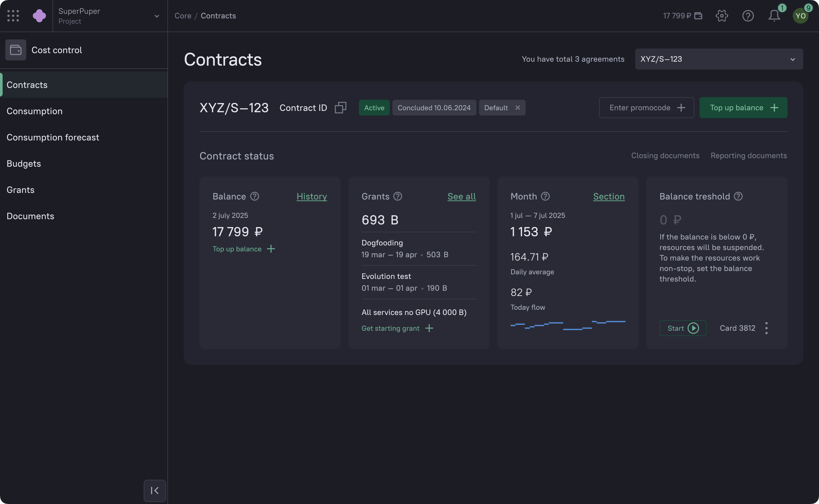The width and height of the screenshot is (819, 504).
Task: Open the apps grid launcher icon
Action: tap(13, 16)
